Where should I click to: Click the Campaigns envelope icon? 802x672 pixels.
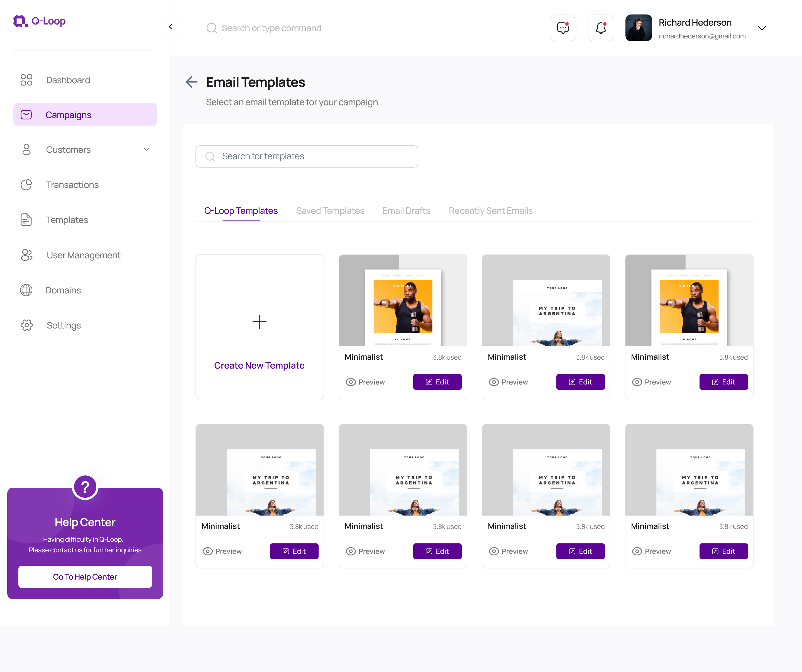pyautogui.click(x=26, y=114)
